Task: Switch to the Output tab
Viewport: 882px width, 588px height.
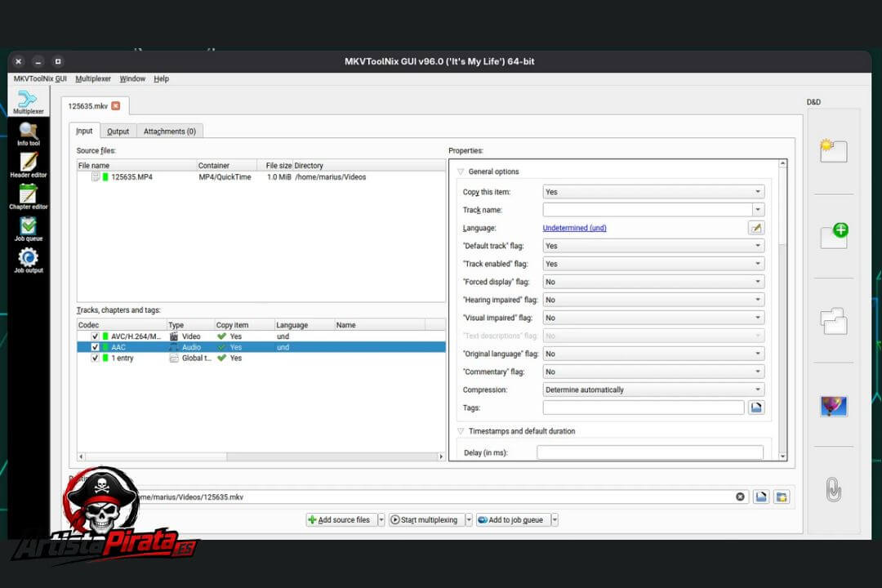Action: pos(118,131)
